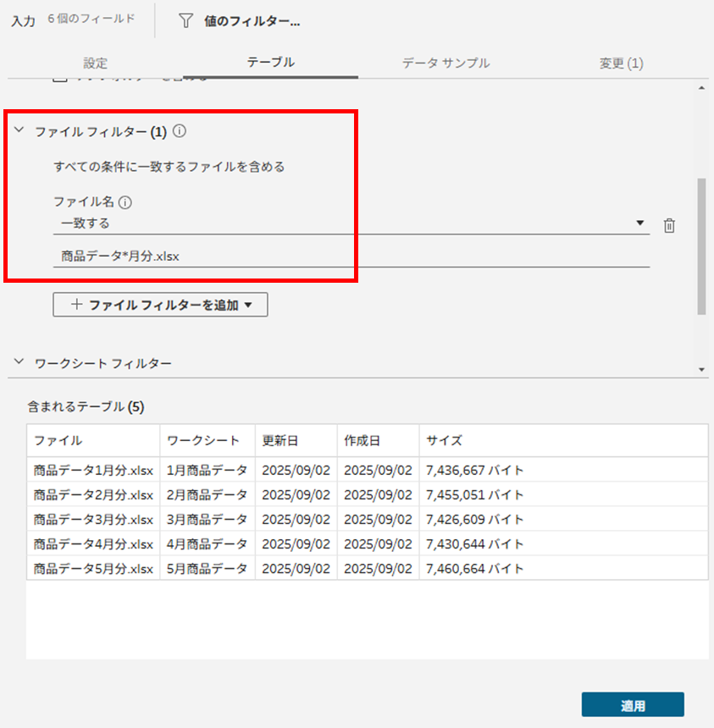Image resolution: width=714 pixels, height=728 pixels.
Task: Click info icon next to ファイル名
Action: (125, 202)
